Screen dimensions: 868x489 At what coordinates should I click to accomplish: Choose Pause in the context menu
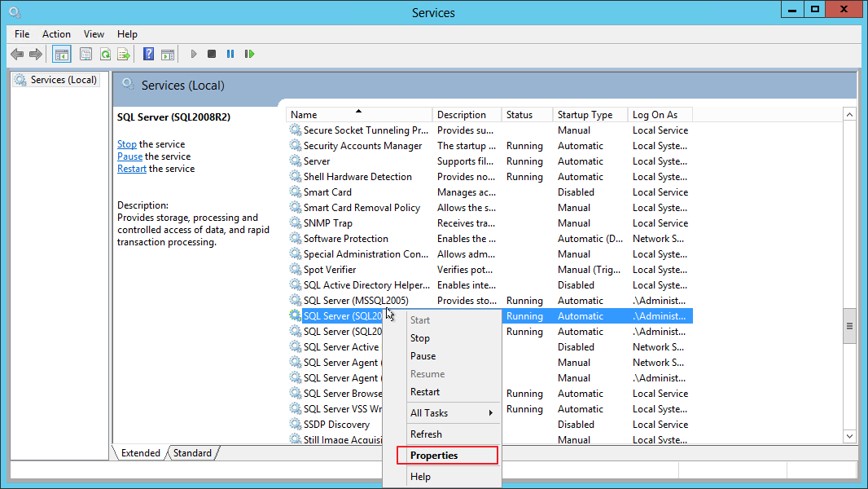pyautogui.click(x=442, y=356)
